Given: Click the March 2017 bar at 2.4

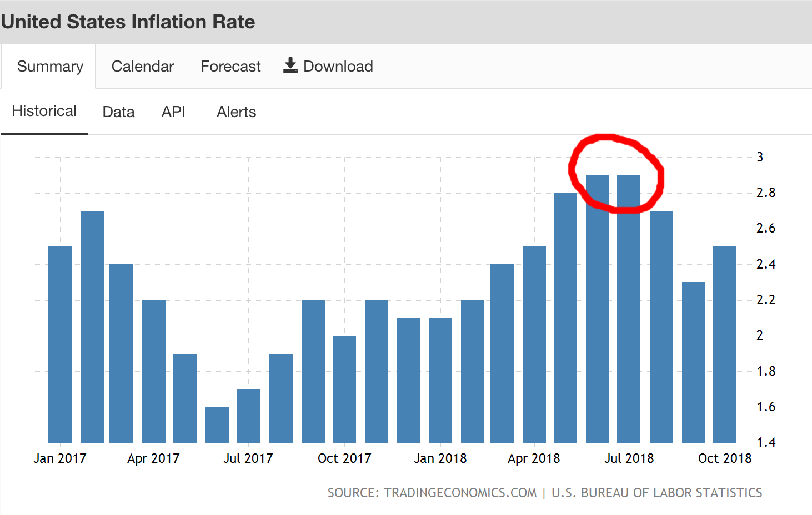Looking at the screenshot, I should pyautogui.click(x=121, y=354).
